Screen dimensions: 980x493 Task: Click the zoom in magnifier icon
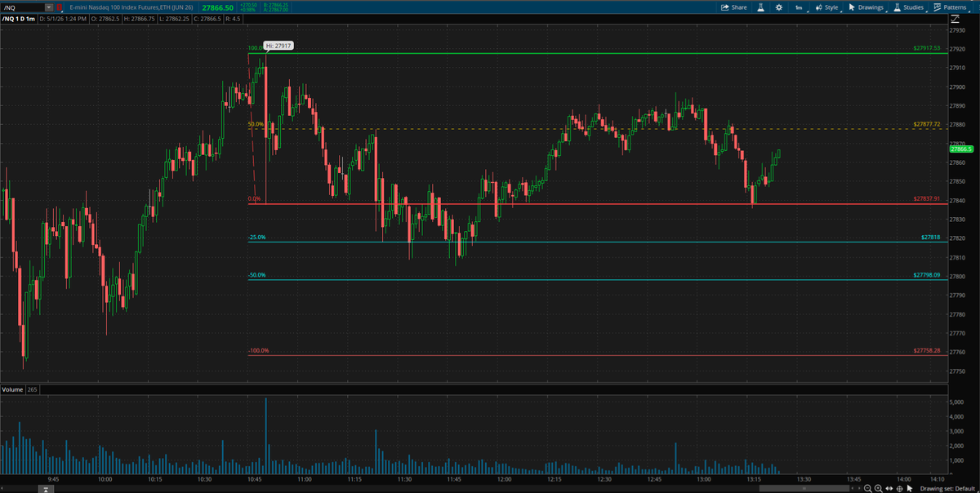[878, 488]
